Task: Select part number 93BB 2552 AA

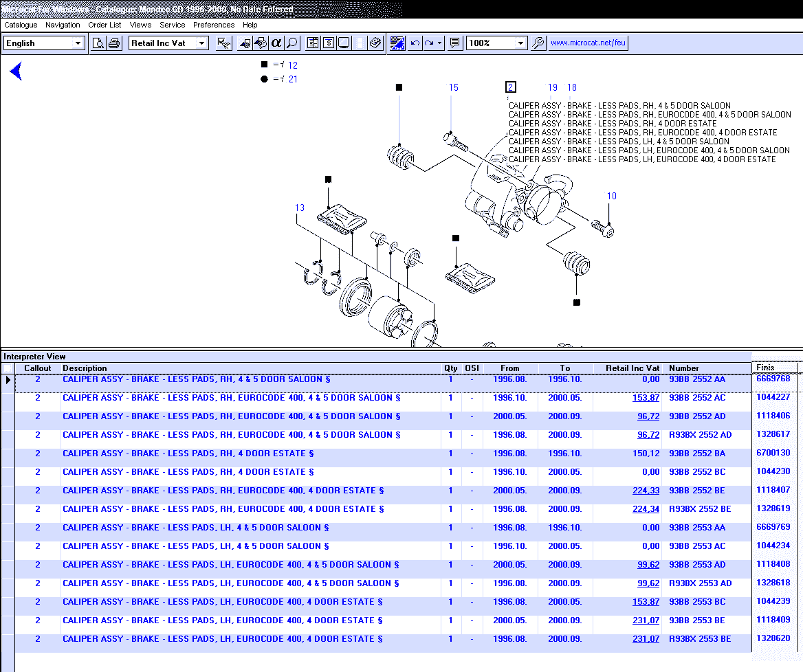Action: [697, 379]
